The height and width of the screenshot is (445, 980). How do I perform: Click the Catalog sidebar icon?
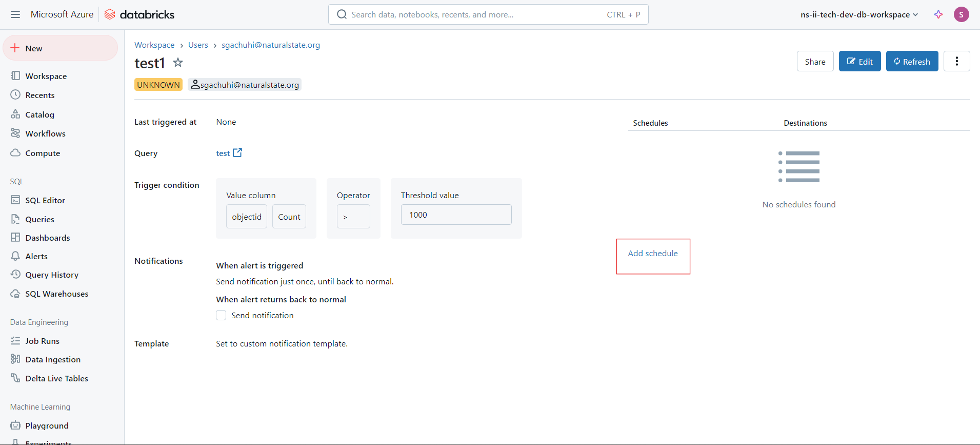tap(15, 114)
